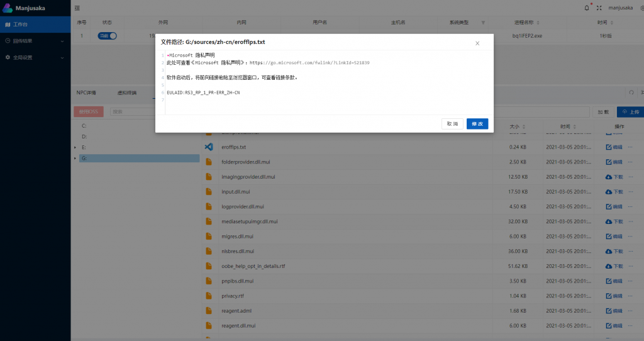Select drive D: in the tree

coord(84,137)
